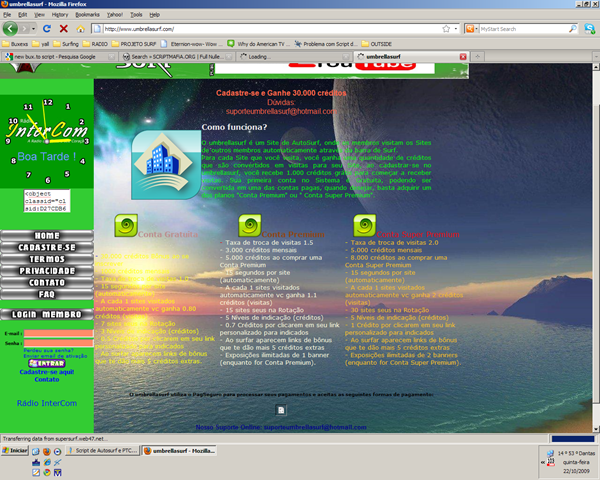This screenshot has height=480, width=600.
Task: Click the Forward arrow button
Action: click(x=24, y=29)
